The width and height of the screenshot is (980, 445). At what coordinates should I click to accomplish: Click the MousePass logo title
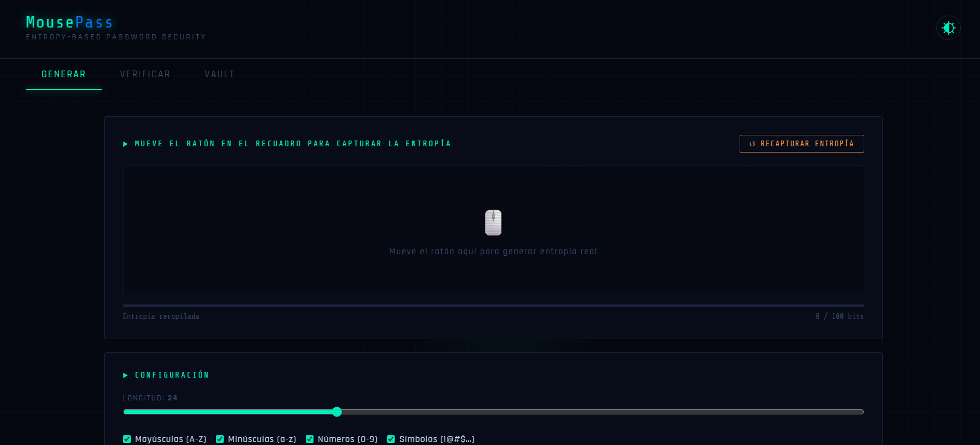(70, 22)
